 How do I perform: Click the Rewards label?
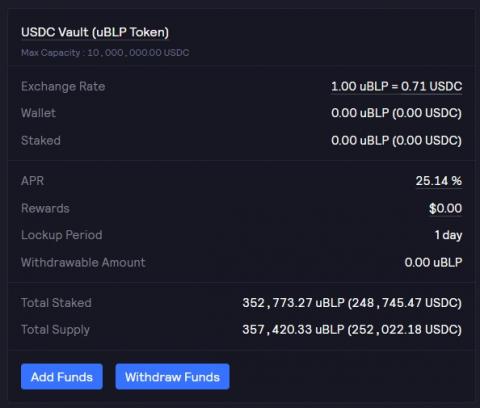pos(45,208)
